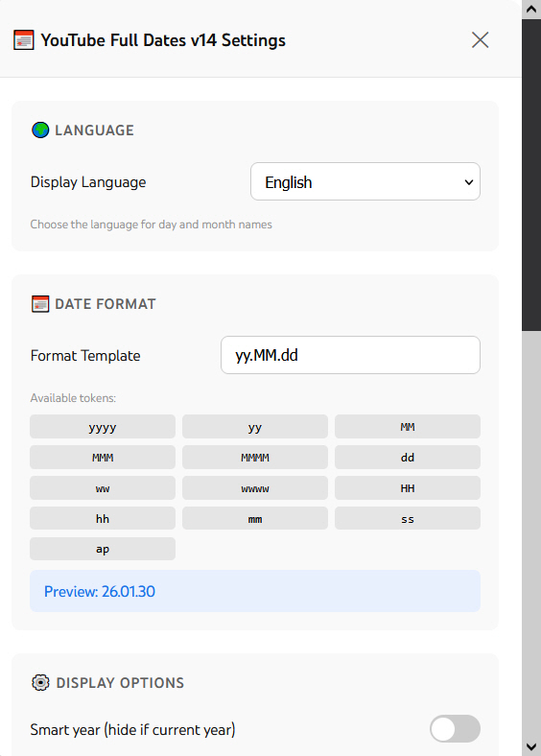Toggle Smart year switch on
Viewport: 541px width, 756px height.
point(455,728)
